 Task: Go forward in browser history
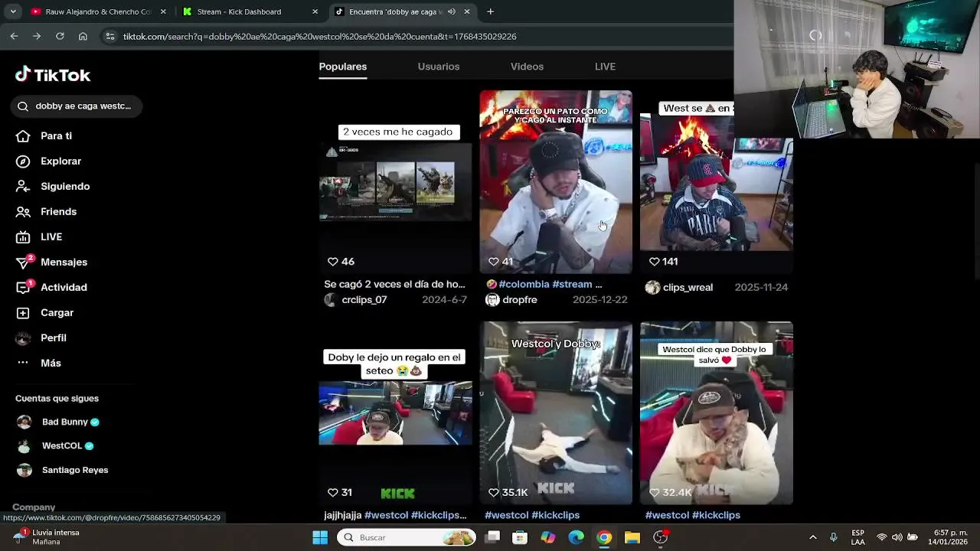[37, 36]
